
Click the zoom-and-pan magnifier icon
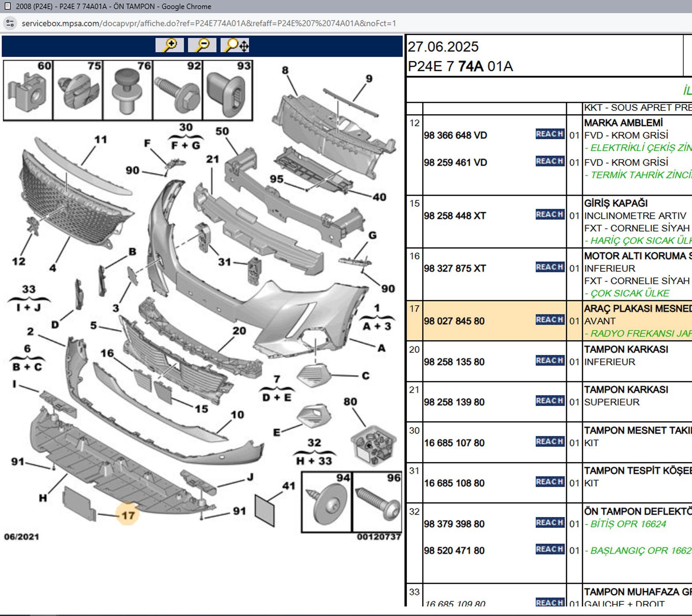pos(235,45)
